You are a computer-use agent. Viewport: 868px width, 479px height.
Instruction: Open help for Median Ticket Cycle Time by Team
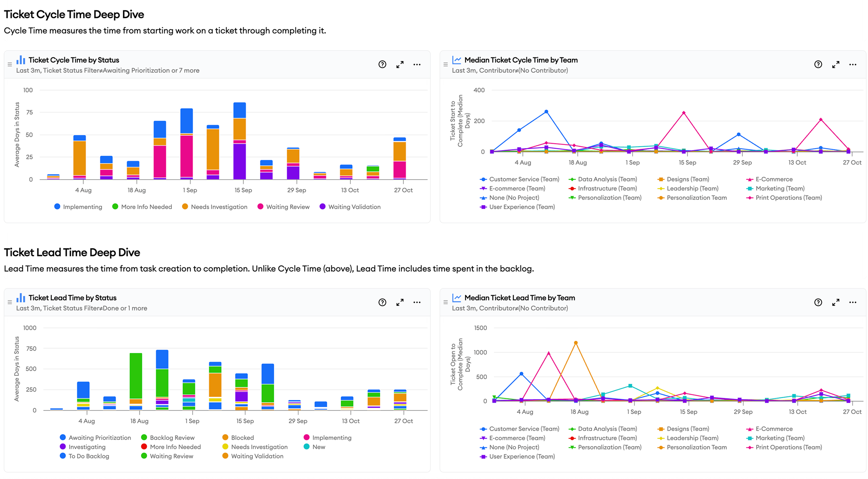click(818, 64)
